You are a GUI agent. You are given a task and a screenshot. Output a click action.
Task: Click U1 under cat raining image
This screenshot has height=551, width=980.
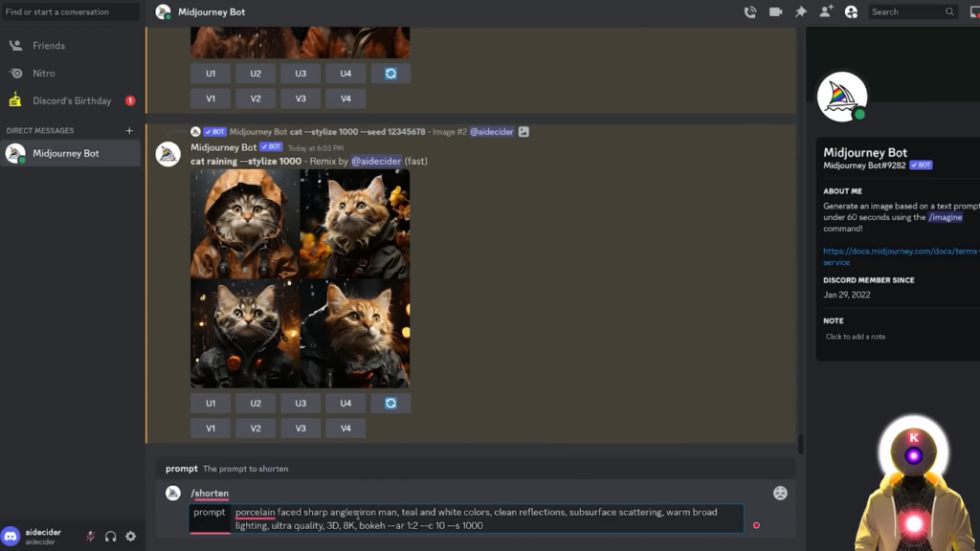coord(211,404)
